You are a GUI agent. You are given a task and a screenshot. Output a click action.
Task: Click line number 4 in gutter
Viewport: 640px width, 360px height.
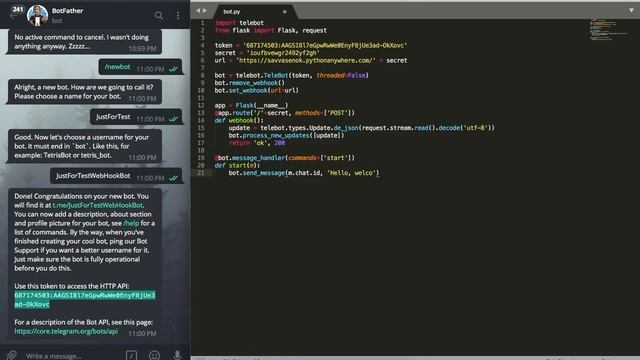(202, 45)
